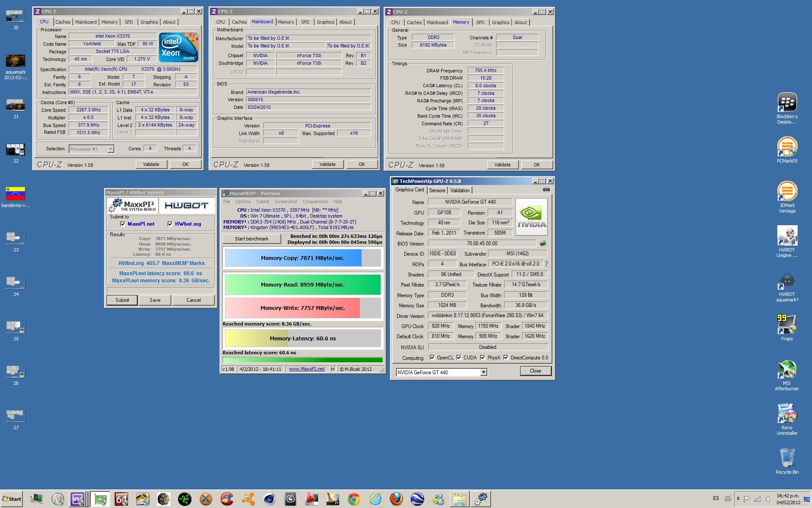812x508 pixels.
Task: Toggle the OpenCL checkbox in GPU-Z
Action: click(x=432, y=358)
